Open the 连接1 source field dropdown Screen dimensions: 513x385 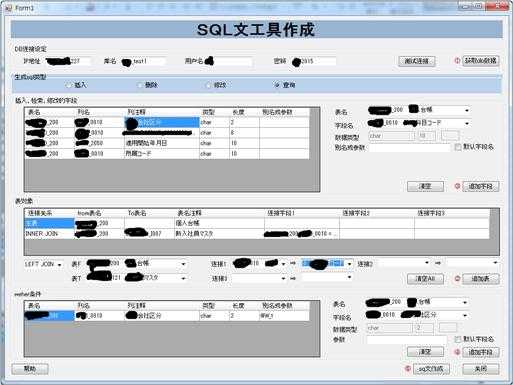[283, 264]
